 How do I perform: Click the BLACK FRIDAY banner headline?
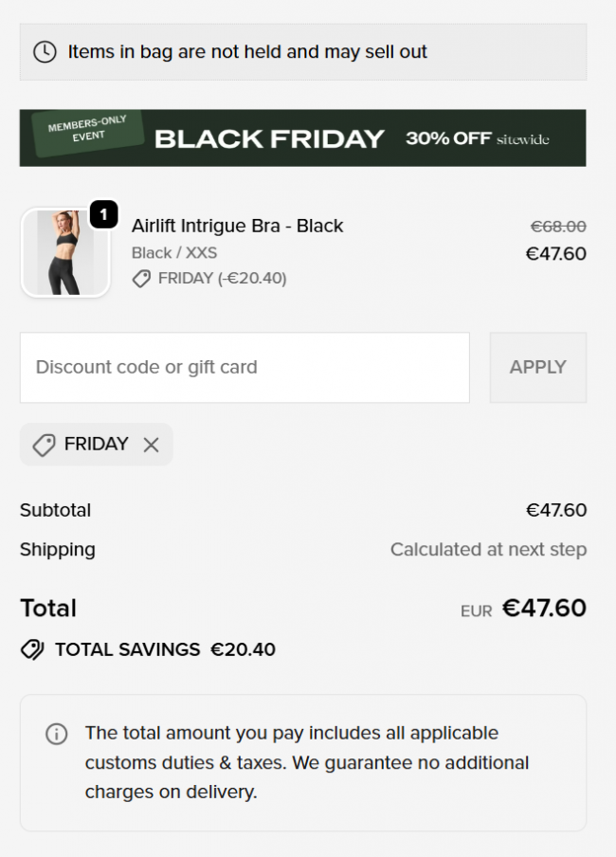269,139
